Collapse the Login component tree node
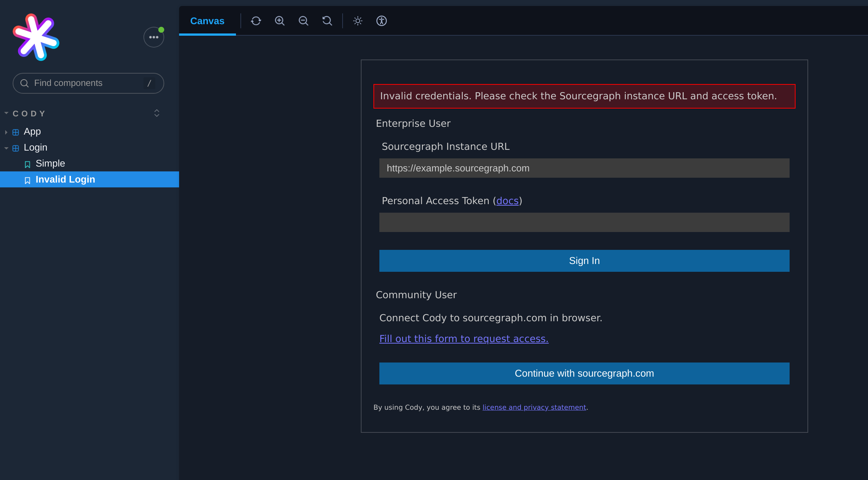The image size is (868, 480). pyautogui.click(x=6, y=148)
